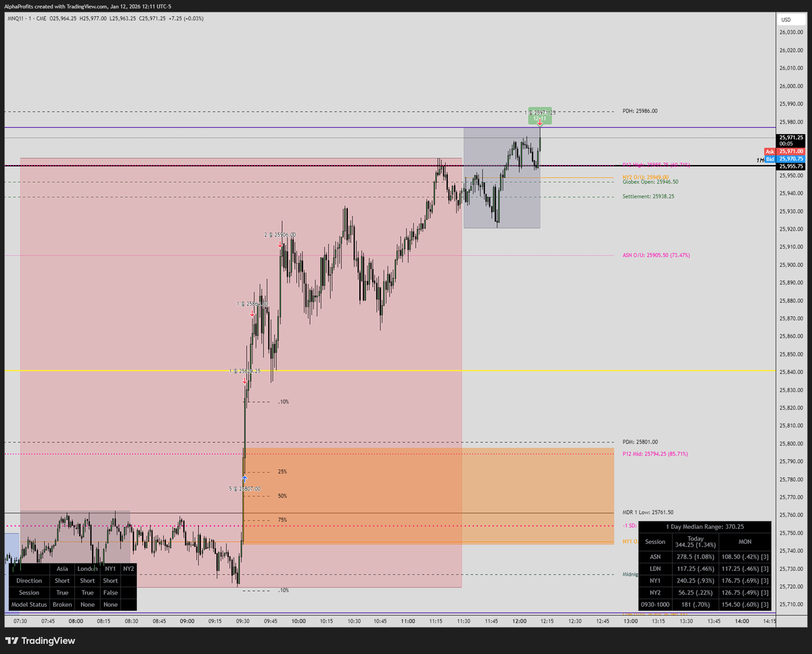Click the 75% retracement label

(x=282, y=520)
